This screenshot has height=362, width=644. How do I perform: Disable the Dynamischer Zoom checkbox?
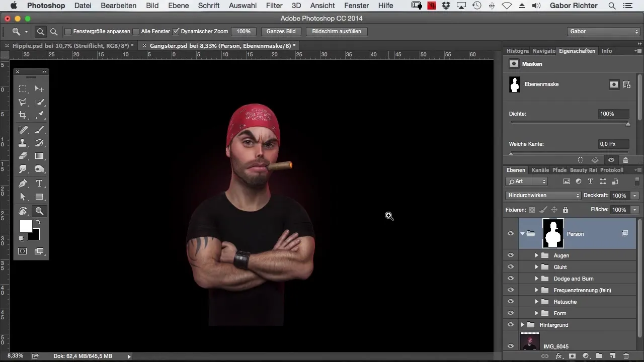pos(176,31)
